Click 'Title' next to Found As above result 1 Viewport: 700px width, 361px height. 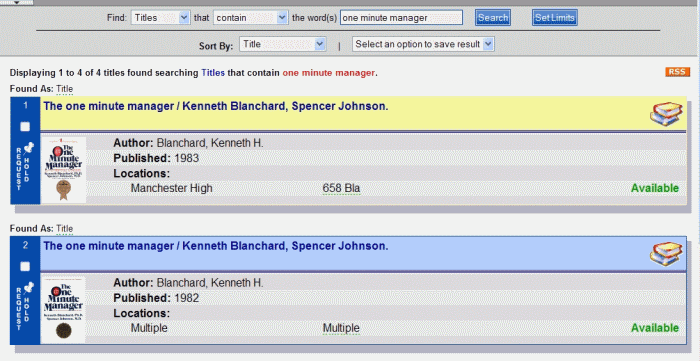(x=64, y=89)
